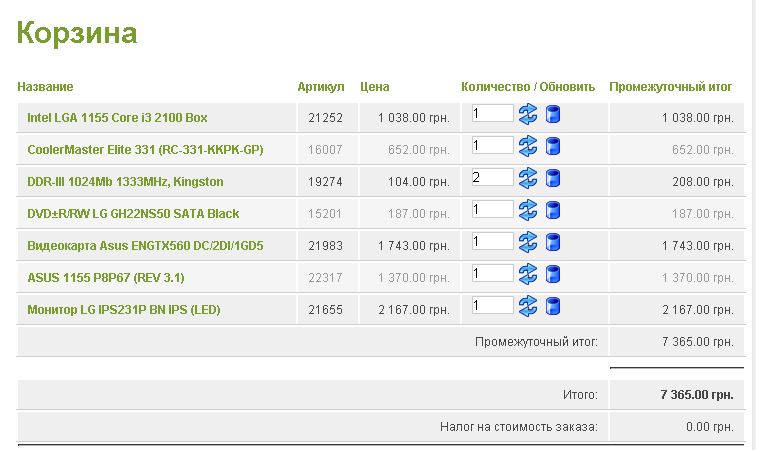Remove DVD±R/RW LG GH22NS50 from cart
758x450 pixels.
553,210
